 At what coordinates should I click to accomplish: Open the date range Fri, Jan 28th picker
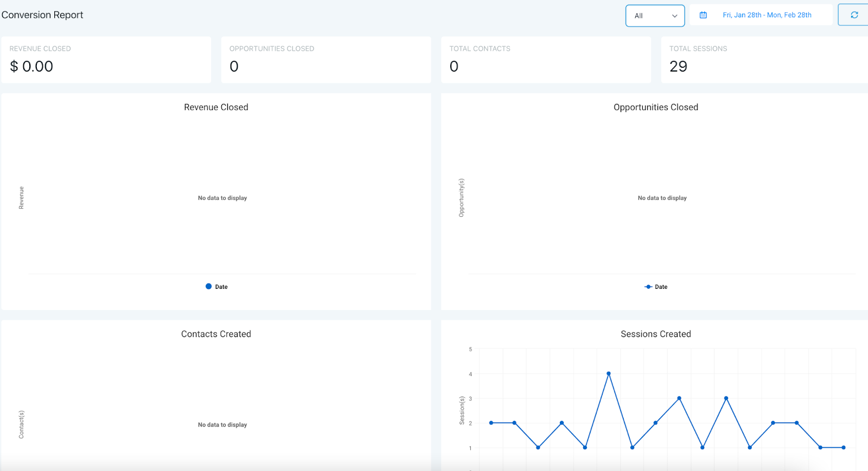pyautogui.click(x=767, y=15)
